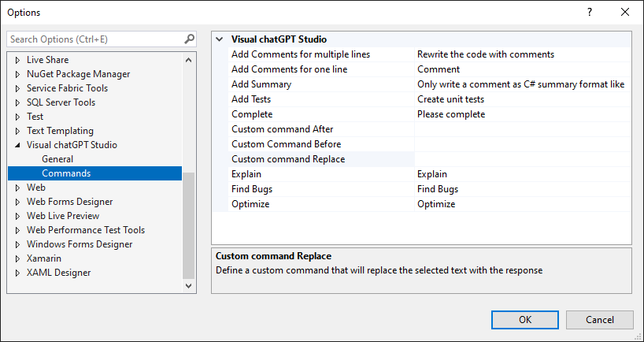Expand the NuGet Package Manager node
The image size is (644, 342).
point(18,74)
